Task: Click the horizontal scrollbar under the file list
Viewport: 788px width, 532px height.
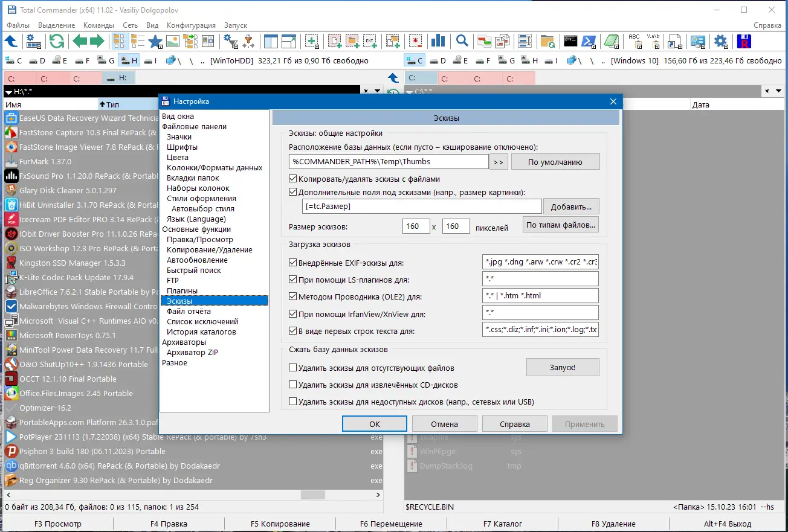Action: click(x=312, y=494)
